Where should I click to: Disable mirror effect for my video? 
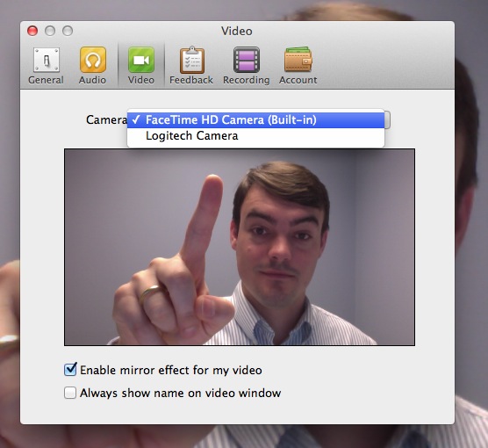tap(70, 370)
